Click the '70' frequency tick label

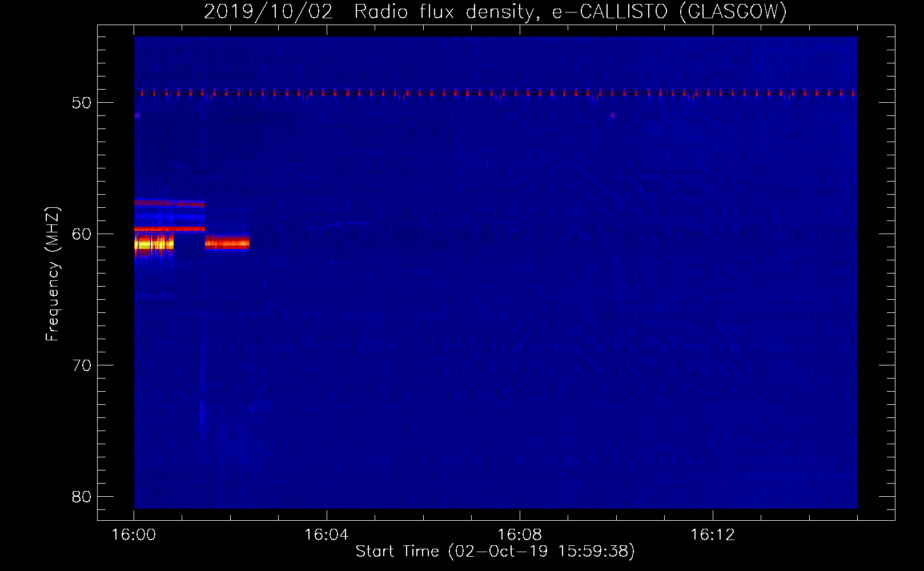pyautogui.click(x=82, y=365)
